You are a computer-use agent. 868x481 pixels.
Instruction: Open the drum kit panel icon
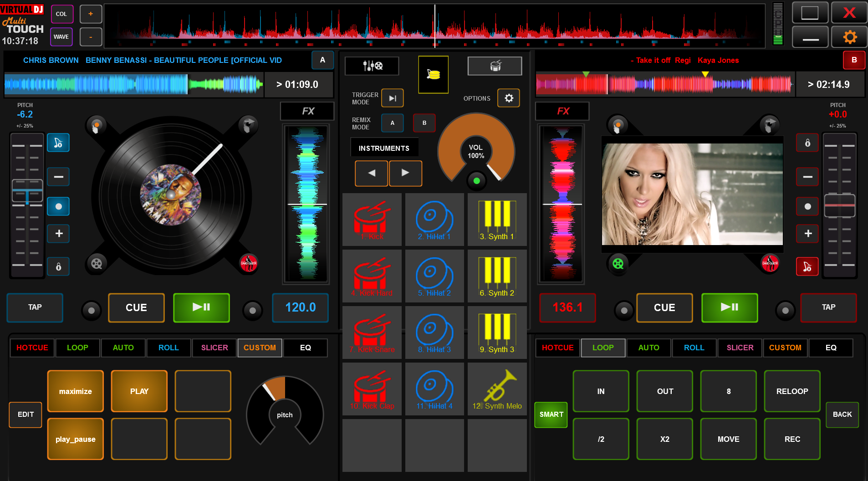pyautogui.click(x=495, y=66)
